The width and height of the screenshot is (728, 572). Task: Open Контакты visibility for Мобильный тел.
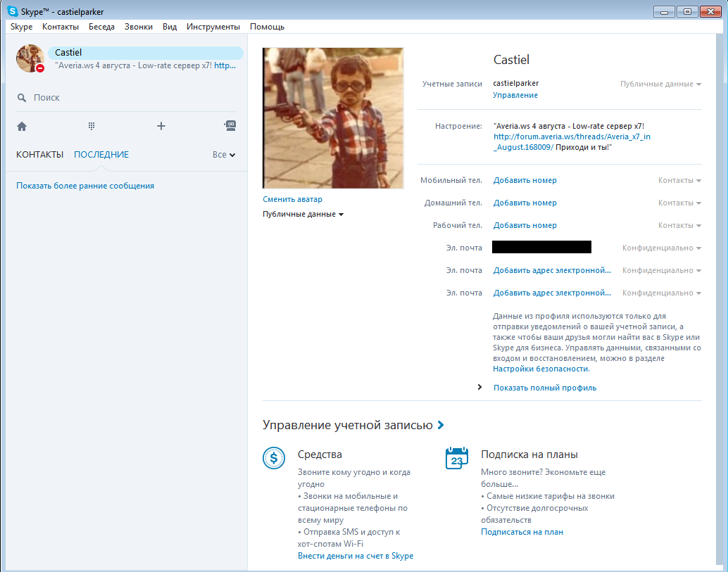679,180
